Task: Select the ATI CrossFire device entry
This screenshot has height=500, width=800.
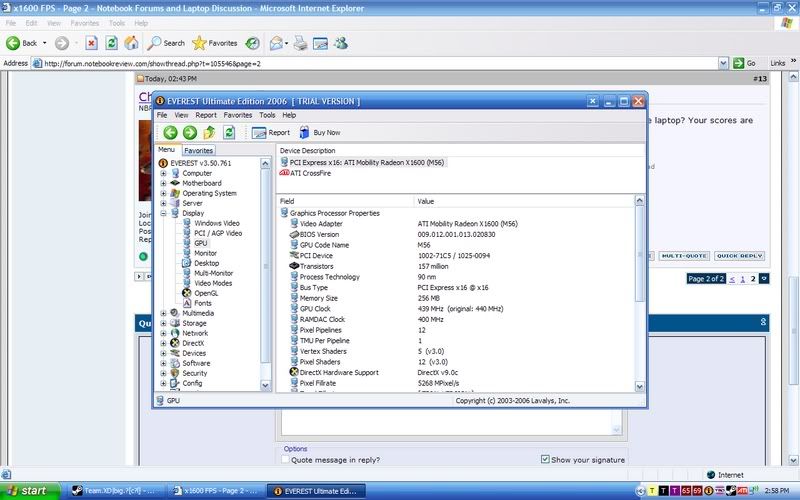Action: click(x=310, y=172)
